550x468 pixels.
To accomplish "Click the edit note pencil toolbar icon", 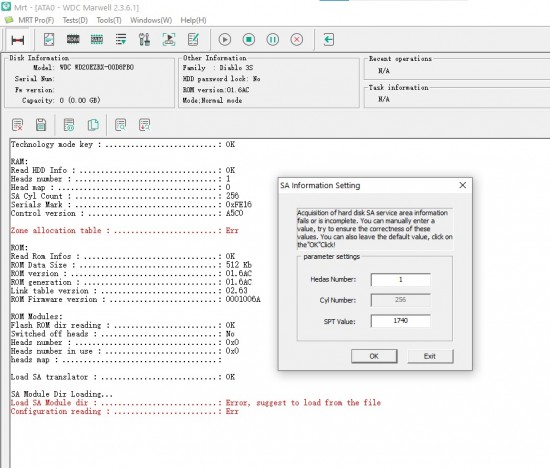I will tap(193, 39).
